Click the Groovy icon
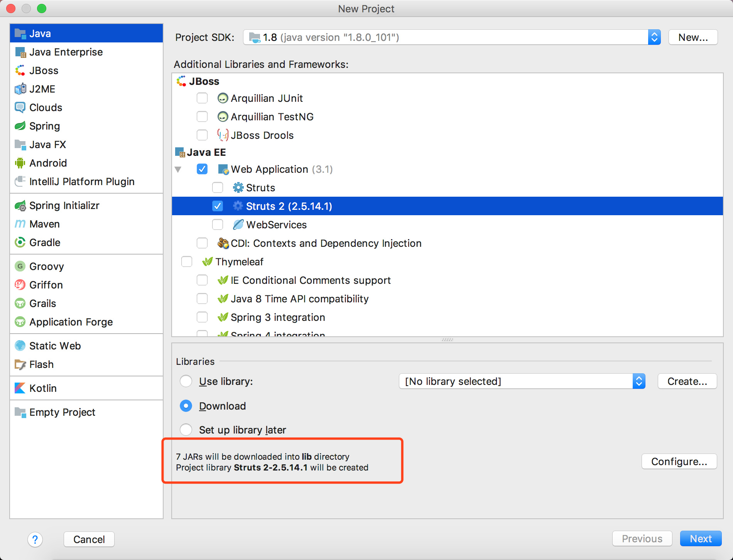 (x=20, y=267)
